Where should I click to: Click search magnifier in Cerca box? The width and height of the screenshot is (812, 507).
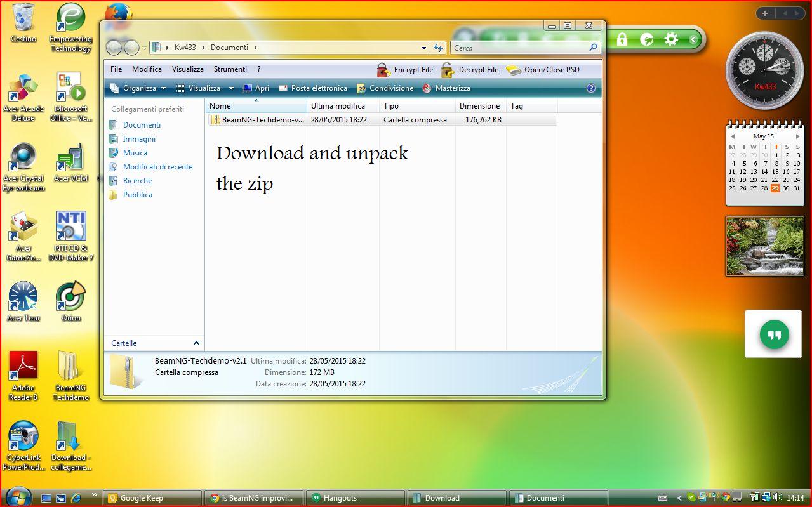pos(594,48)
